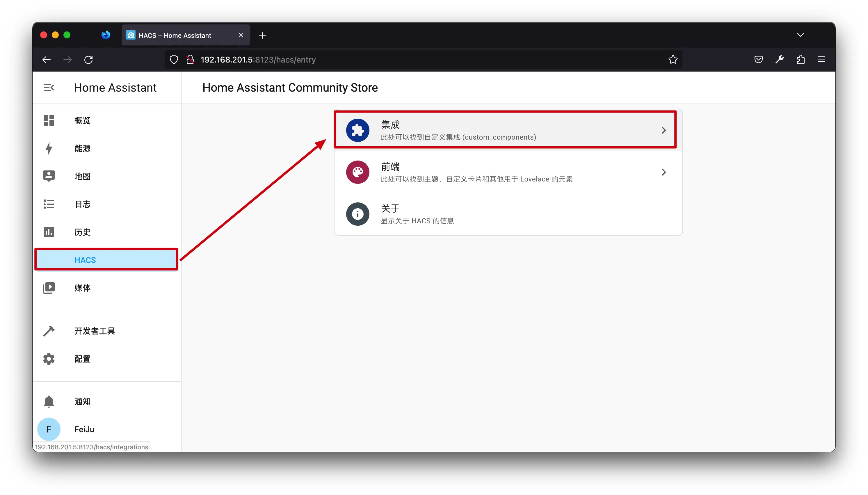The width and height of the screenshot is (868, 495).
Task: Click the Home Assistant Community Store heading
Action: pyautogui.click(x=290, y=88)
